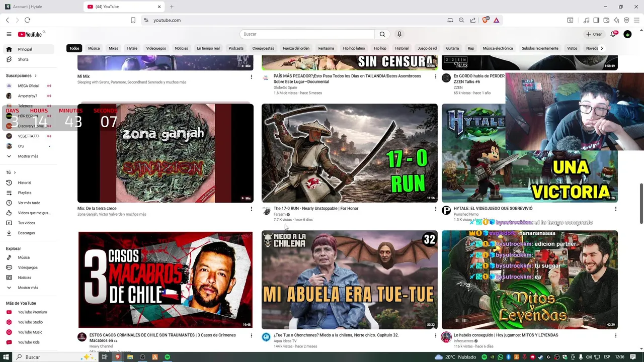The height and width of the screenshot is (362, 644).
Task: Close the YouTube browser tab
Action: coord(159,7)
